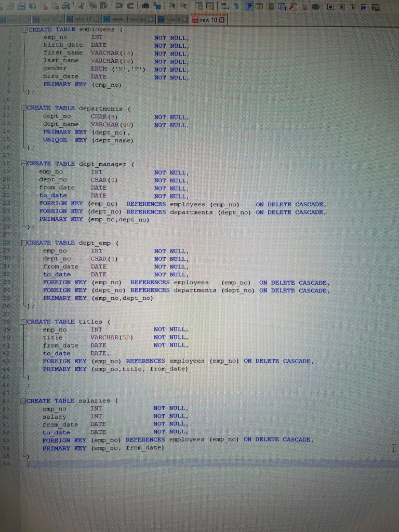
Task: Toggle the file monitoring (eye) icon
Action: coord(315,7)
